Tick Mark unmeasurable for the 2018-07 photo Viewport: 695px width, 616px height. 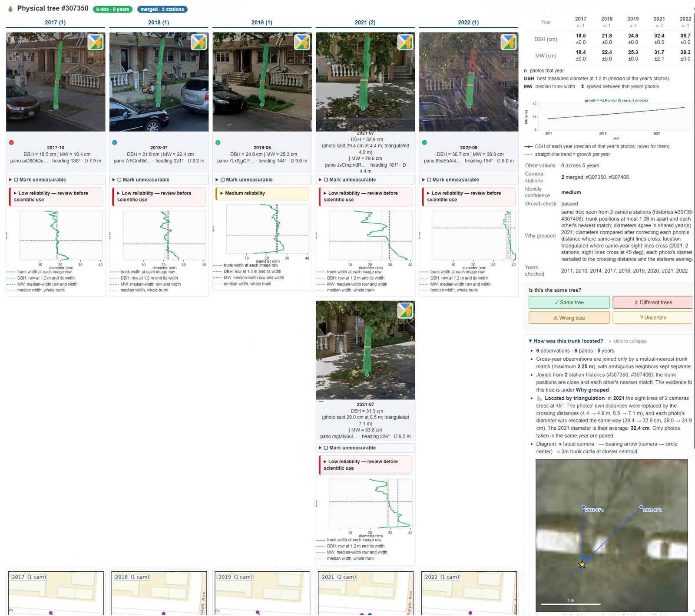(119, 180)
